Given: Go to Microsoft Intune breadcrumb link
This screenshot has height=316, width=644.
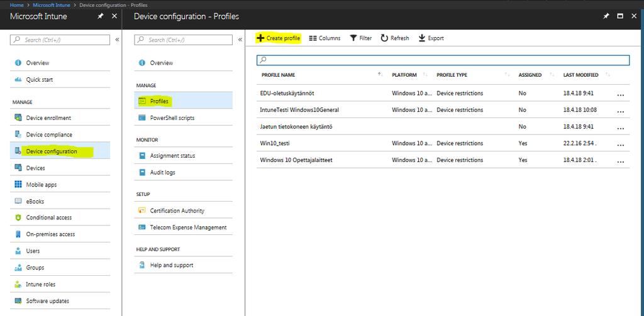Looking at the screenshot, I should pos(52,5).
